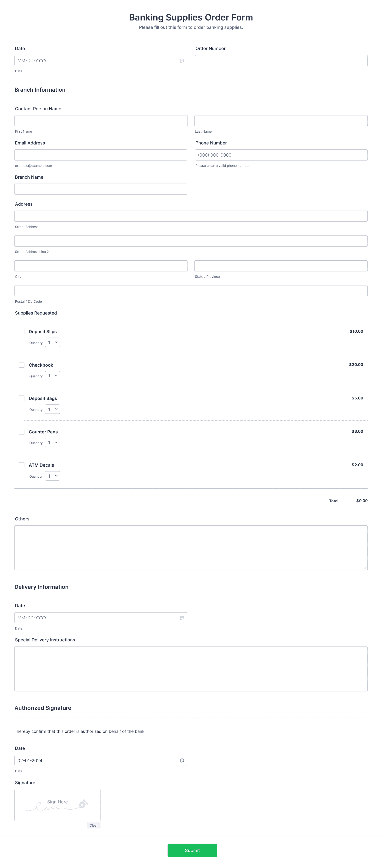Click inside the Sign Here signature box

tap(57, 805)
